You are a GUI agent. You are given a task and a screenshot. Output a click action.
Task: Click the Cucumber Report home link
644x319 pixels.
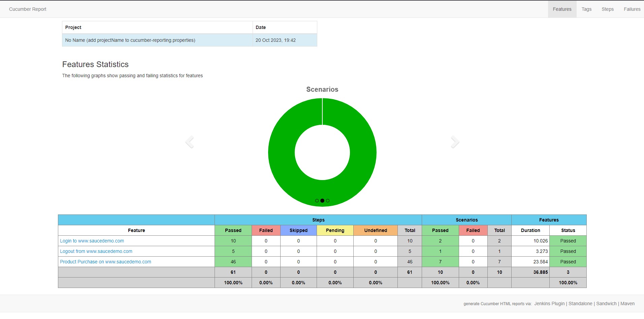[x=27, y=9]
